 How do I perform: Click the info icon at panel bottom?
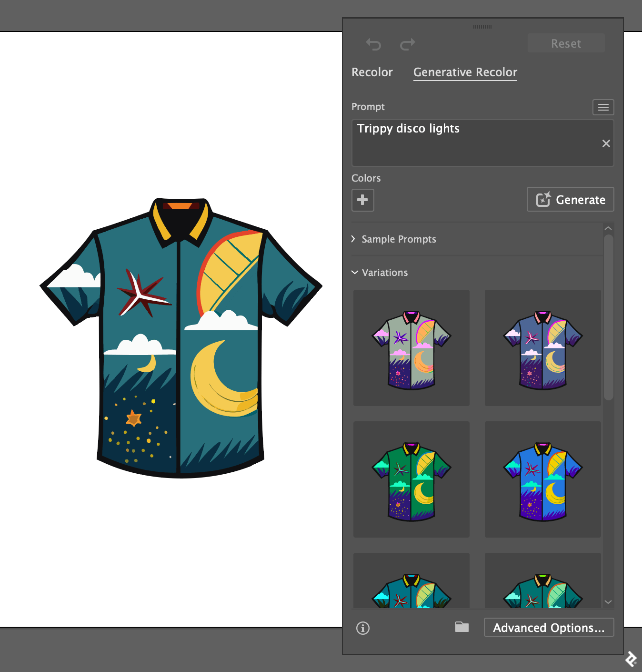pos(363,628)
